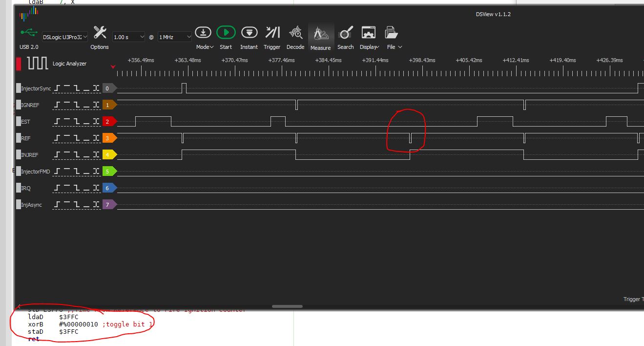Toggle falling-edge trigger on InjAsync channel
The height and width of the screenshot is (346, 644).
click(x=77, y=205)
